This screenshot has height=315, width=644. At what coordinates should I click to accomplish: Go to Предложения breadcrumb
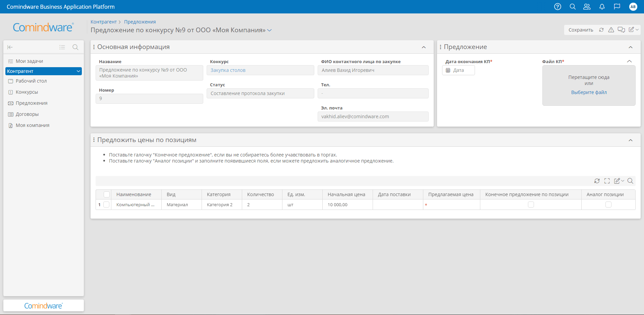[x=140, y=22]
